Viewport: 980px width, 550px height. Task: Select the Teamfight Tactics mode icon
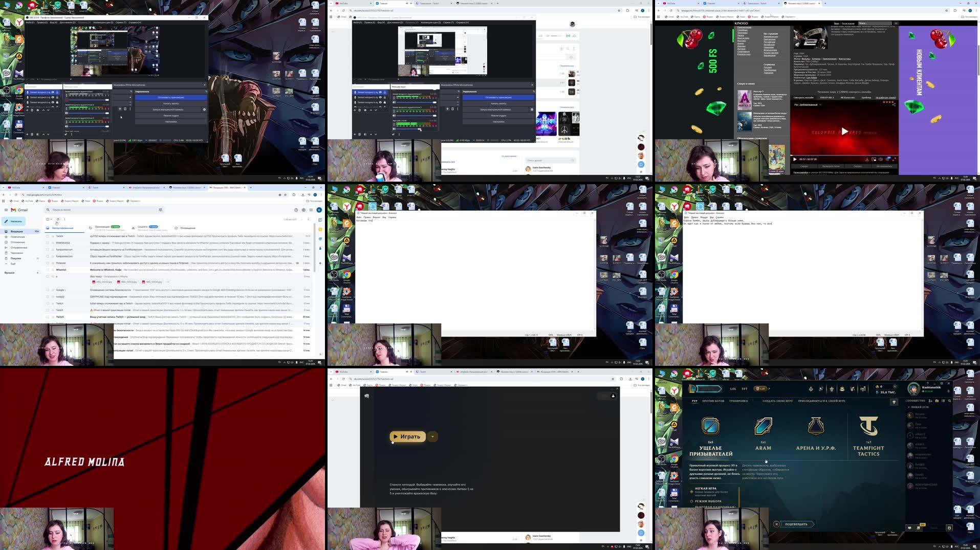[869, 426]
